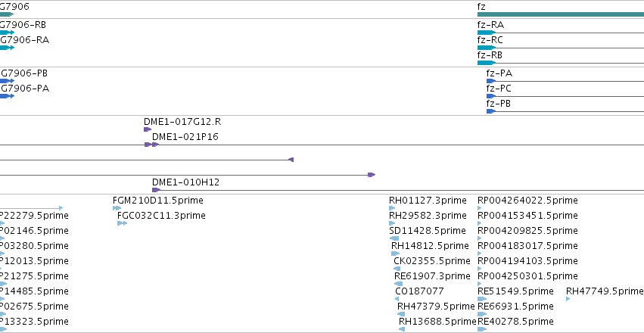This screenshot has height=333, width=644.
Task: Select the fz-PA protein glyph
Action: tap(491, 81)
